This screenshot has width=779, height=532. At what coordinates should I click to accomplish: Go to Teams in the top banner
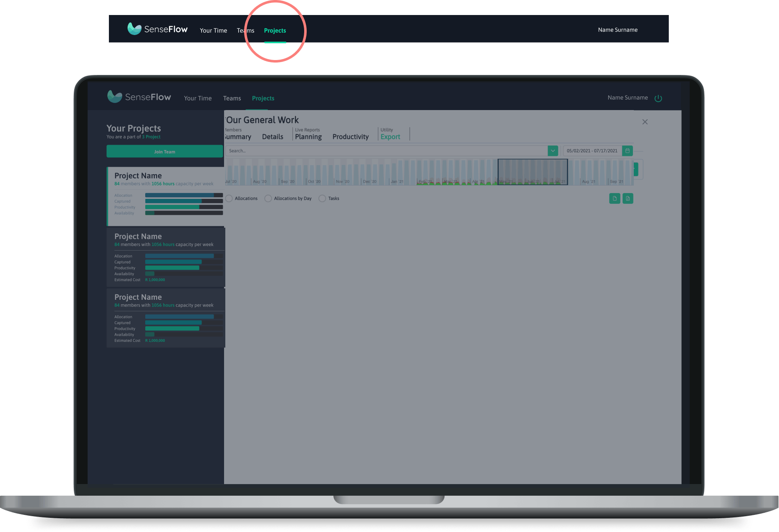point(245,30)
